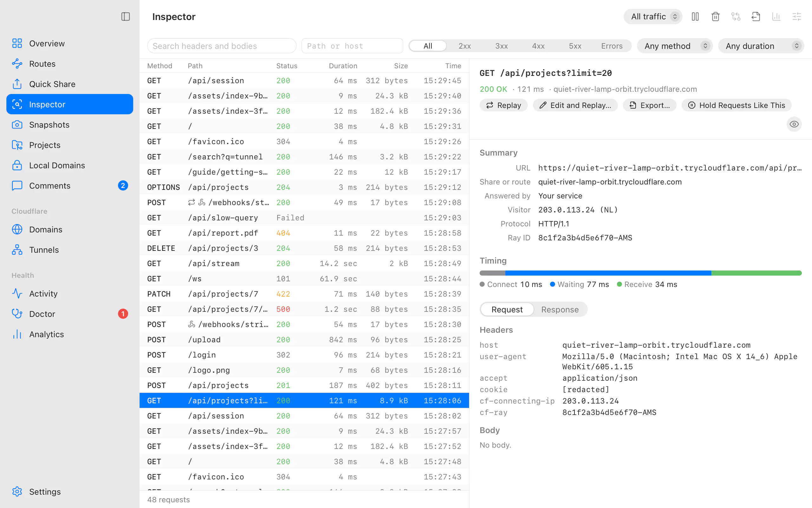Filter by 3xx status codes

tap(501, 46)
